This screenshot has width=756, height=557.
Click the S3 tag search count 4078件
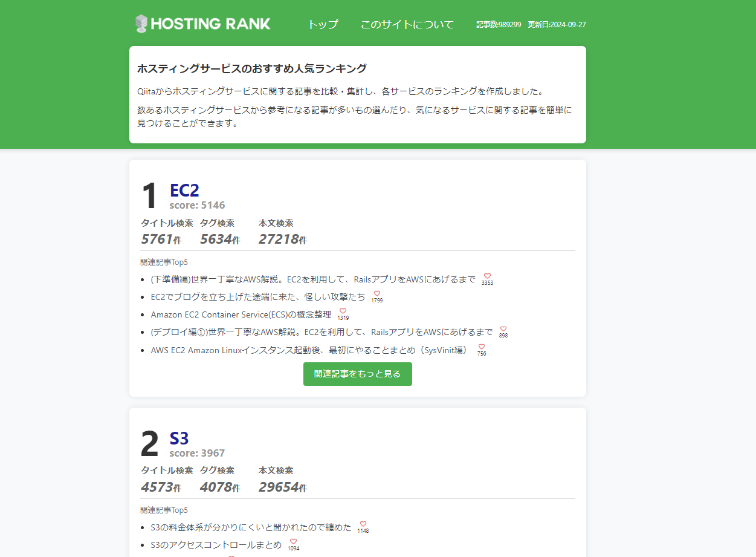220,487
